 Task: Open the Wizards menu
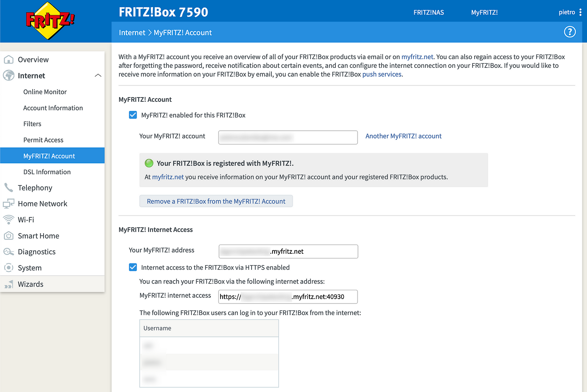[x=30, y=284]
